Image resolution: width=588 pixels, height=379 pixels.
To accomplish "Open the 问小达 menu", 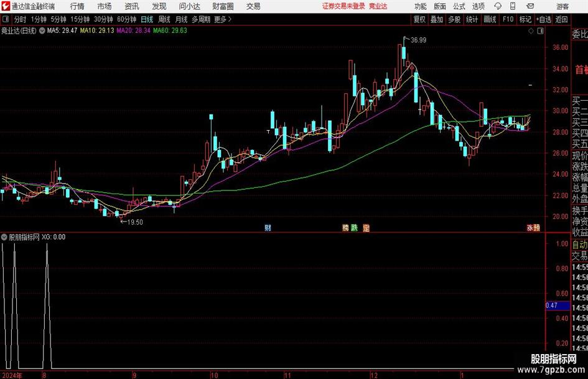I will (189, 6).
